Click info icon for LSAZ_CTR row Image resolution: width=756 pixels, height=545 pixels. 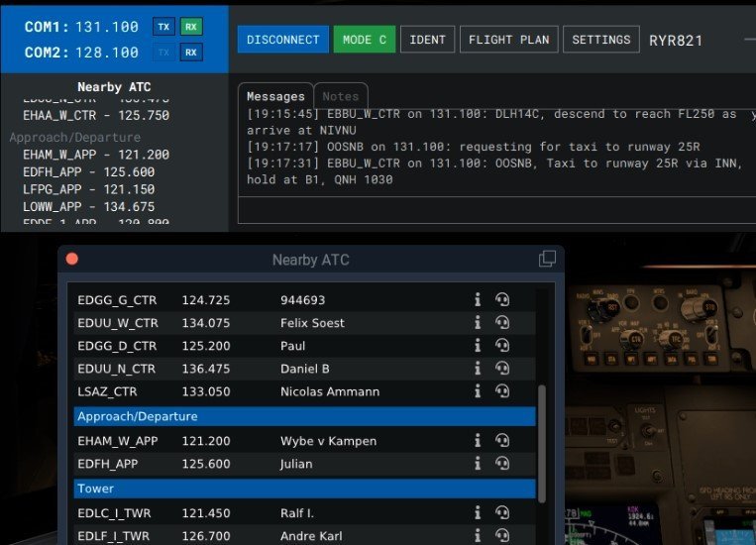(478, 391)
